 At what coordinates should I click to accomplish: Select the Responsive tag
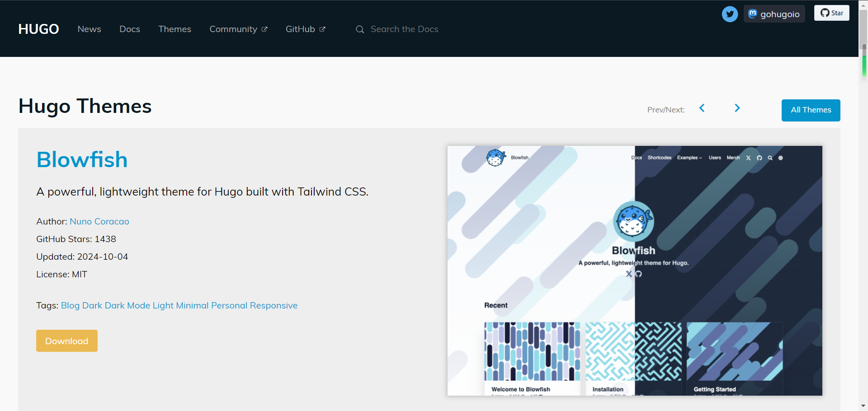(x=274, y=305)
